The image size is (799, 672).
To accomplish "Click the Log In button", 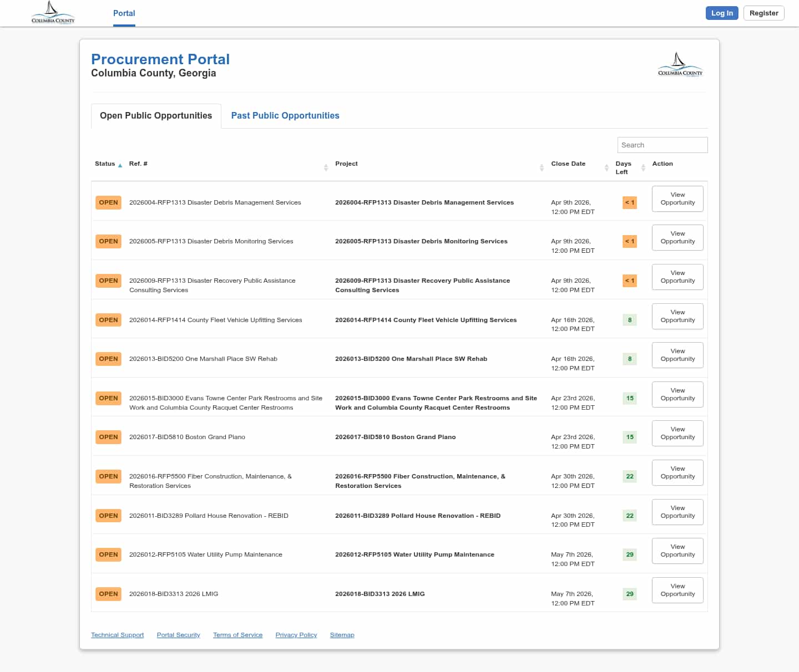I will point(722,13).
